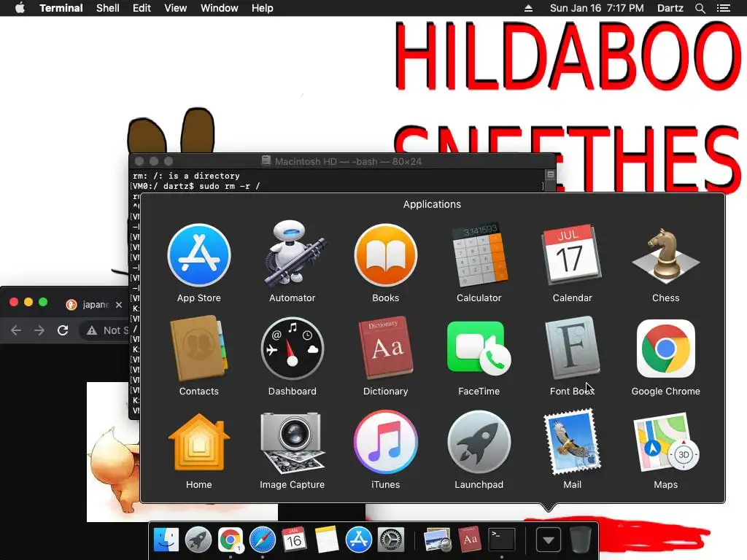This screenshot has width=747, height=560.
Task: Launch Image Capture from Applications
Action: 292,443
